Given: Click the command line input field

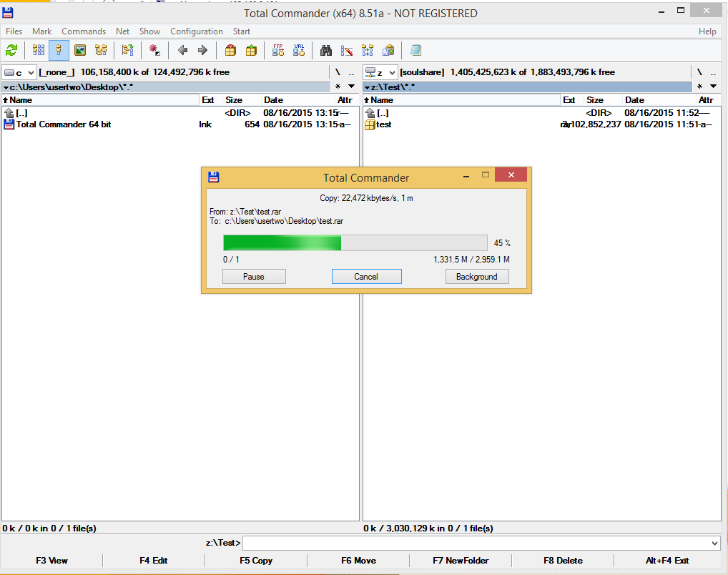Looking at the screenshot, I should pyautogui.click(x=476, y=543).
